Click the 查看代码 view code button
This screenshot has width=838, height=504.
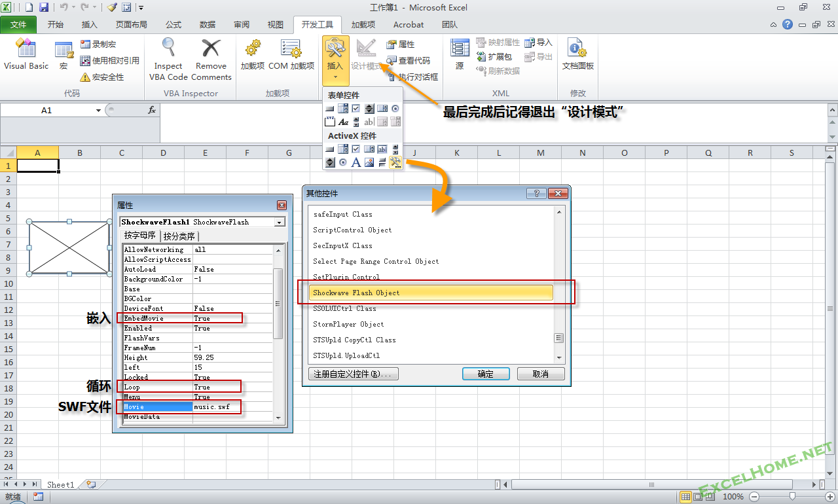[409, 60]
